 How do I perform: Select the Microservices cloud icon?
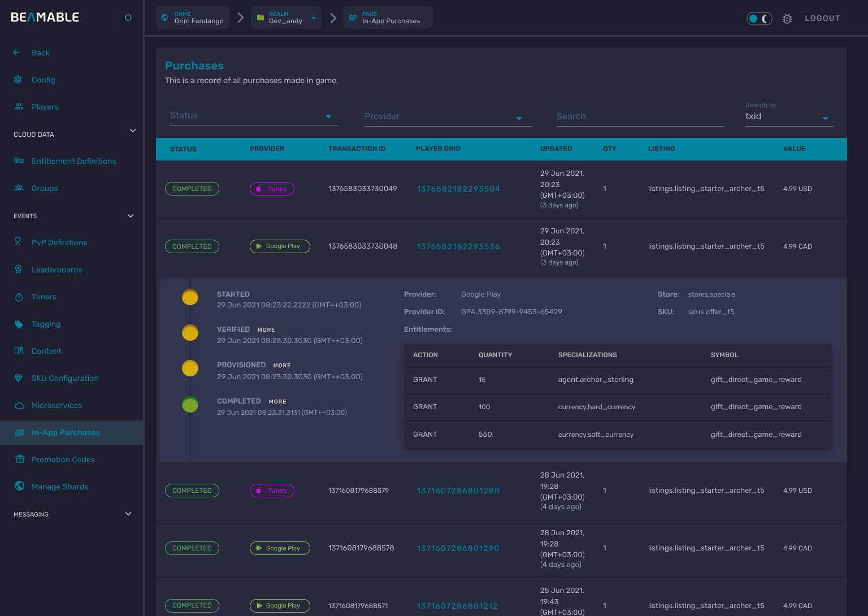(19, 405)
